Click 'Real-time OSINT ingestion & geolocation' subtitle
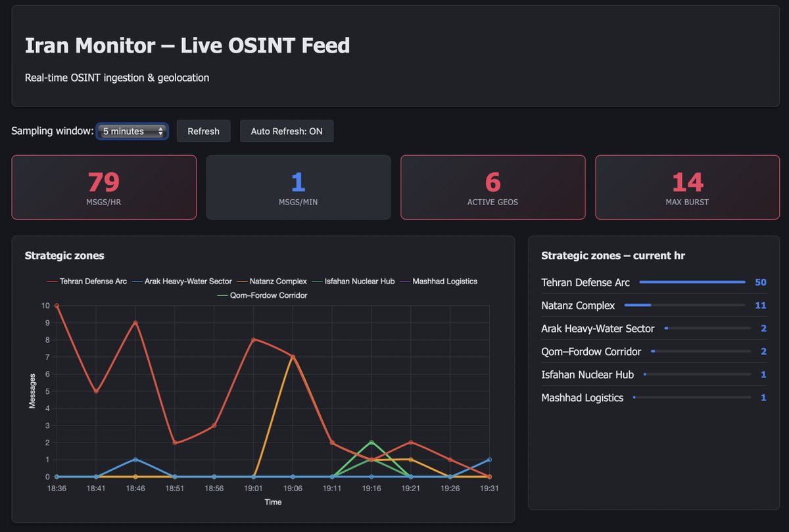 [x=117, y=78]
